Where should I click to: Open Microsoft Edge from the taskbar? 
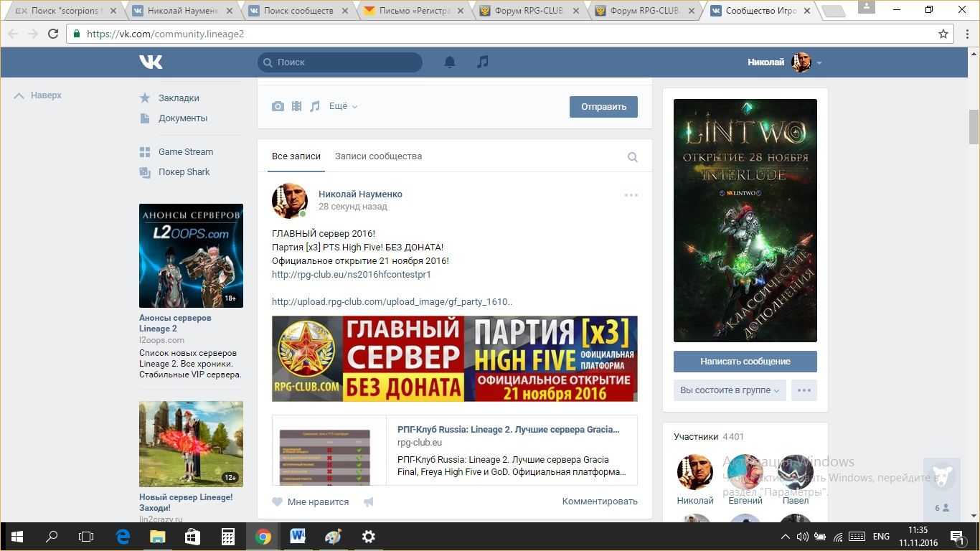pyautogui.click(x=123, y=537)
